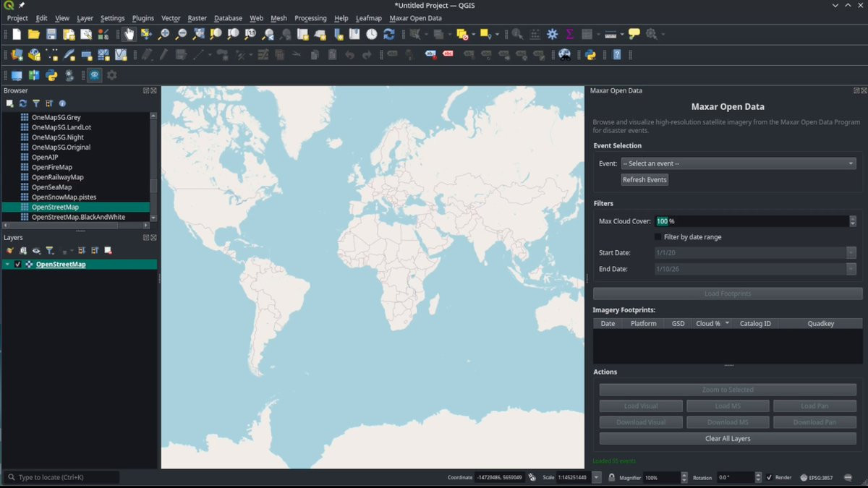This screenshot has width=868, height=488.
Task: Open the Data Source Manager icon
Action: coord(17,54)
